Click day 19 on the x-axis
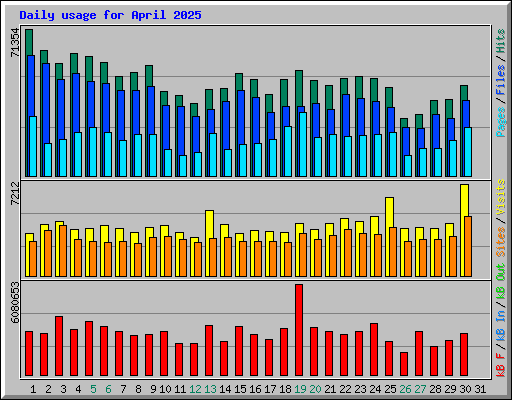The width and height of the screenshot is (512, 400). (x=300, y=389)
